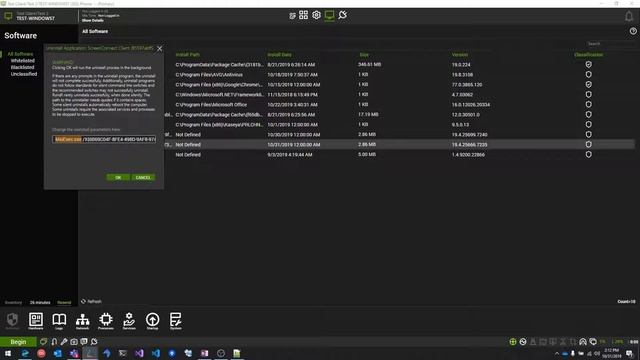Image resolution: width=640 pixels, height=360 pixels.
Task: Click the TEST-WINDOWS7 computer name
Action: click(x=35, y=18)
